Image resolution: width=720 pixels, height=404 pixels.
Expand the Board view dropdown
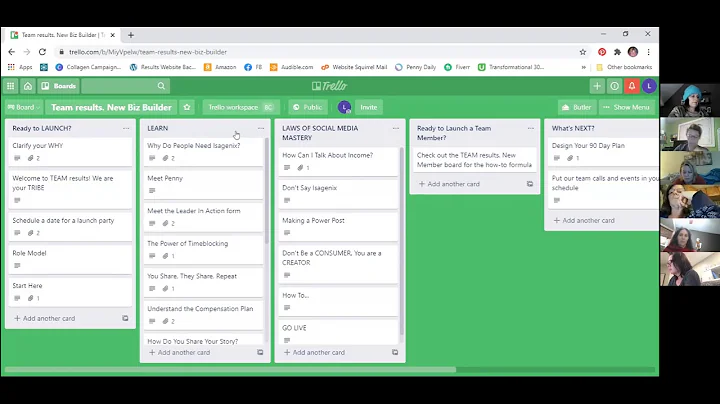(24, 107)
